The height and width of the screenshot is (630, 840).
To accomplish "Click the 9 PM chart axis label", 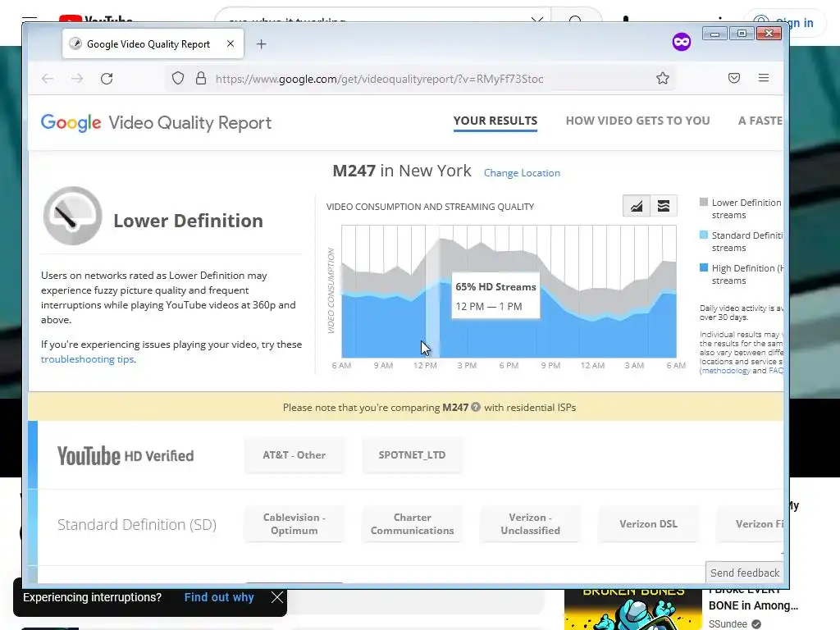I will (550, 365).
